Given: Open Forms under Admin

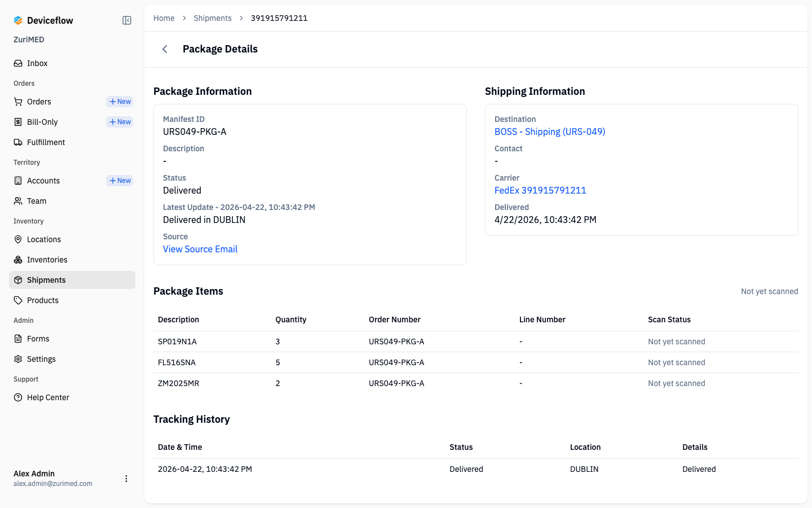Looking at the screenshot, I should (72, 339).
